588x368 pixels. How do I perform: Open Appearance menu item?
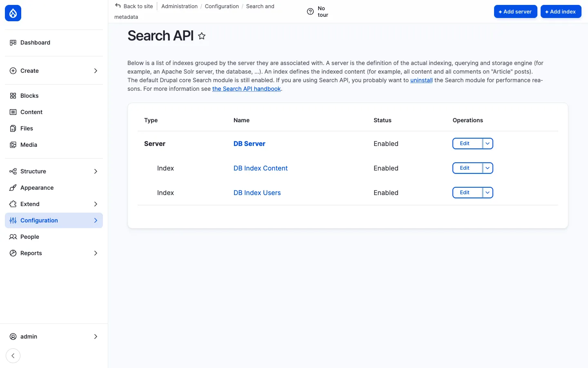[x=54, y=188]
